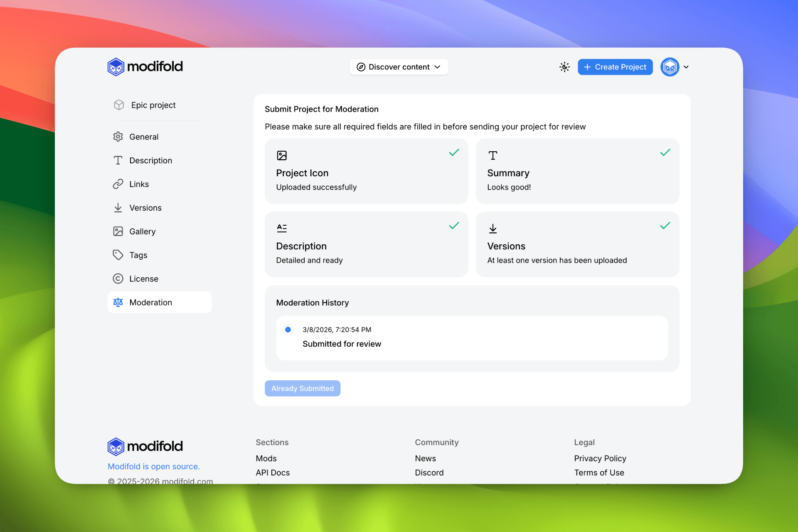The width and height of the screenshot is (798, 532).
Task: Select the License copyright icon
Action: tap(118, 279)
